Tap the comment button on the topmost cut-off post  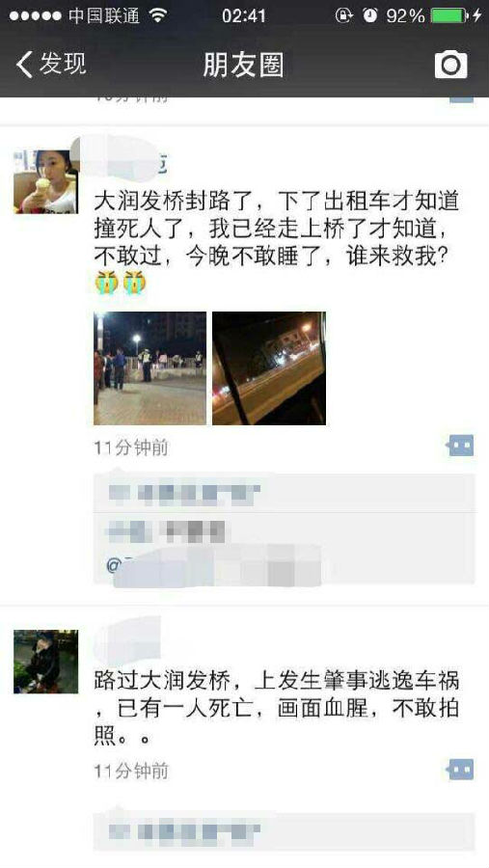coord(461,99)
